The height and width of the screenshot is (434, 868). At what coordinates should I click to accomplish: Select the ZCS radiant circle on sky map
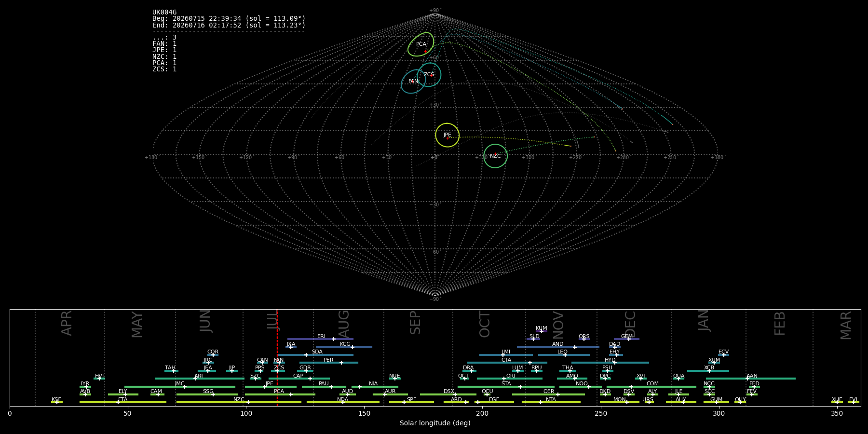point(429,75)
